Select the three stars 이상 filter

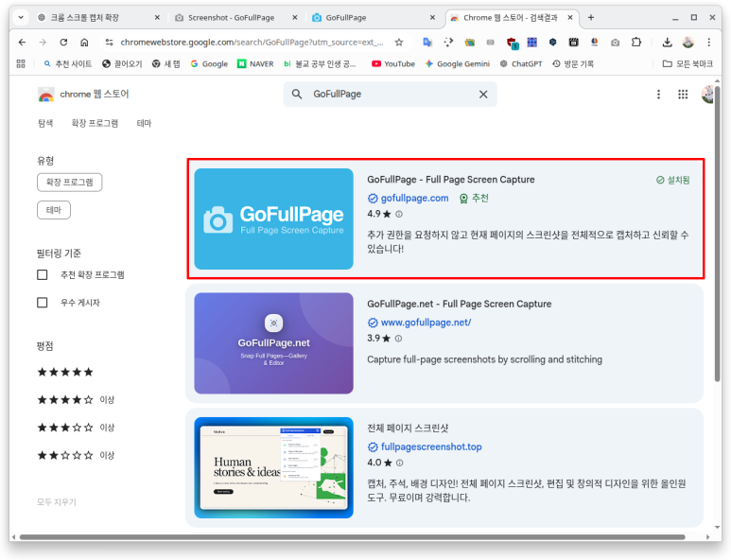pos(76,428)
